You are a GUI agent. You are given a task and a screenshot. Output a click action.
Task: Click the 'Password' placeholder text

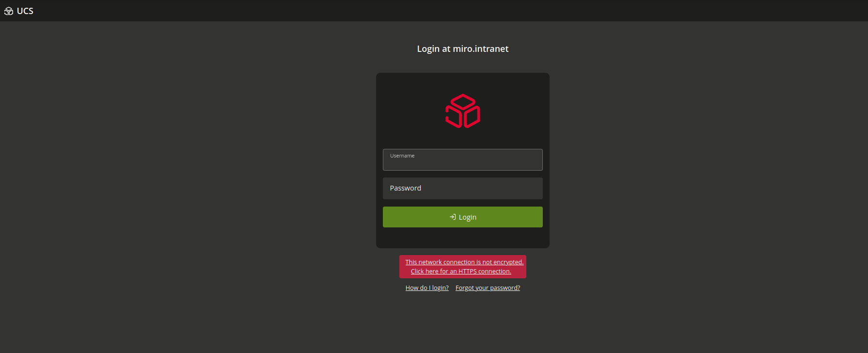(406, 188)
